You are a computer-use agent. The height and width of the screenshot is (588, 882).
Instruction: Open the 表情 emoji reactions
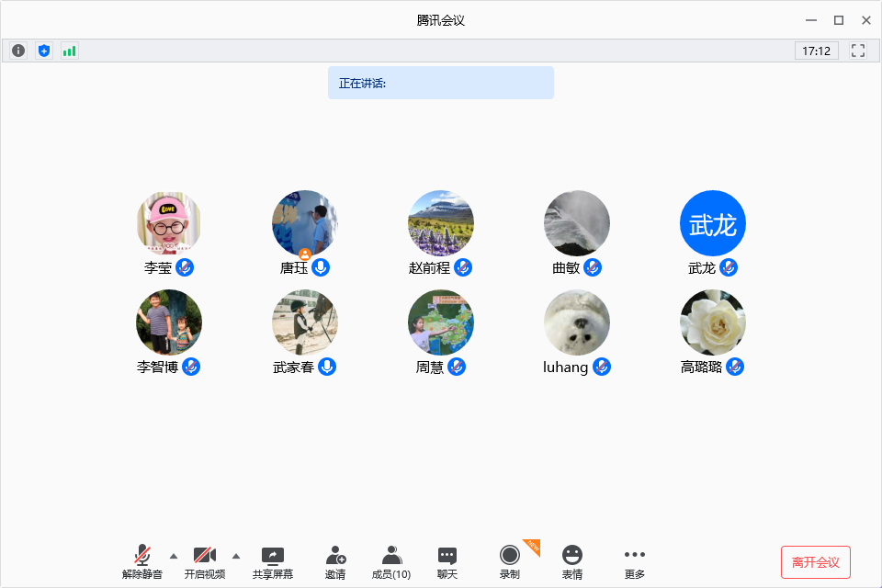(x=572, y=562)
